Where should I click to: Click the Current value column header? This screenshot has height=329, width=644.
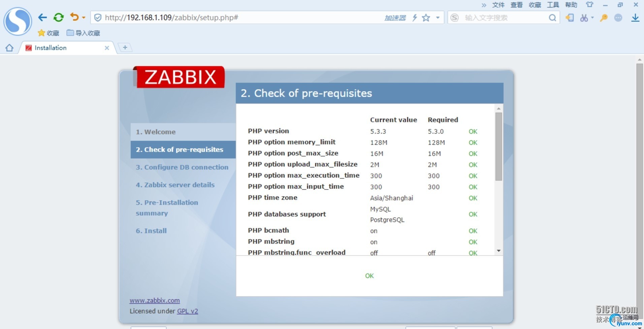pyautogui.click(x=393, y=120)
